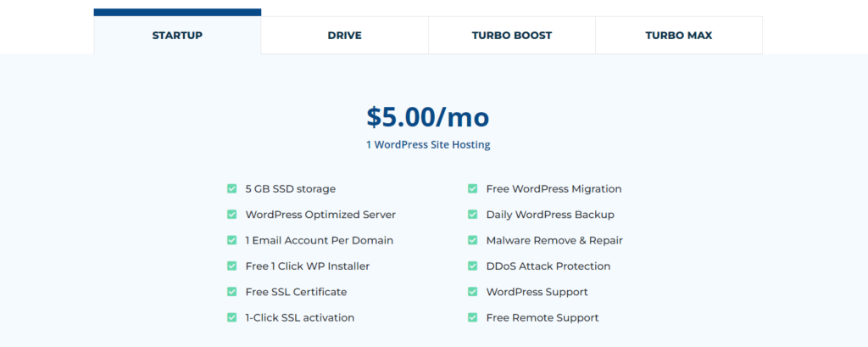Click checkmark icon beside Free 1 Click WP Installer

[x=232, y=266]
